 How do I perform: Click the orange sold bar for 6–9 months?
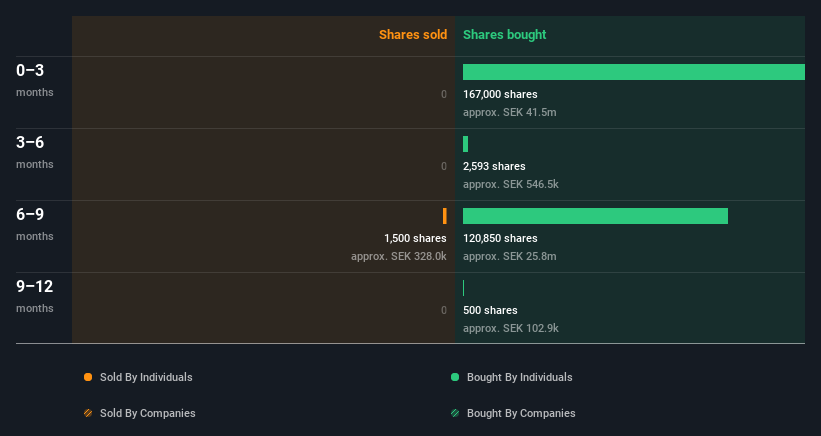click(445, 216)
